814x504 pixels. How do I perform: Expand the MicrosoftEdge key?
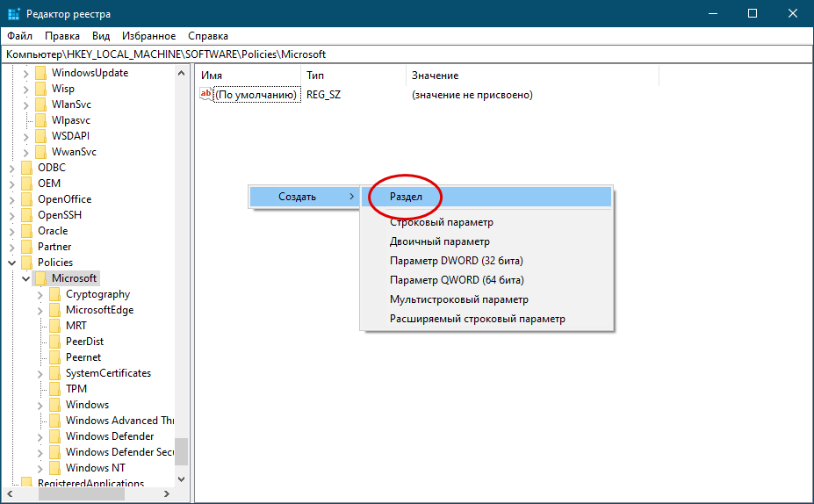pos(40,311)
